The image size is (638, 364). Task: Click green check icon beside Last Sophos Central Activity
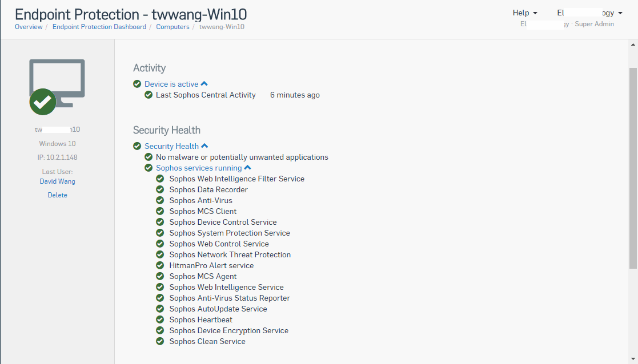pyautogui.click(x=149, y=95)
